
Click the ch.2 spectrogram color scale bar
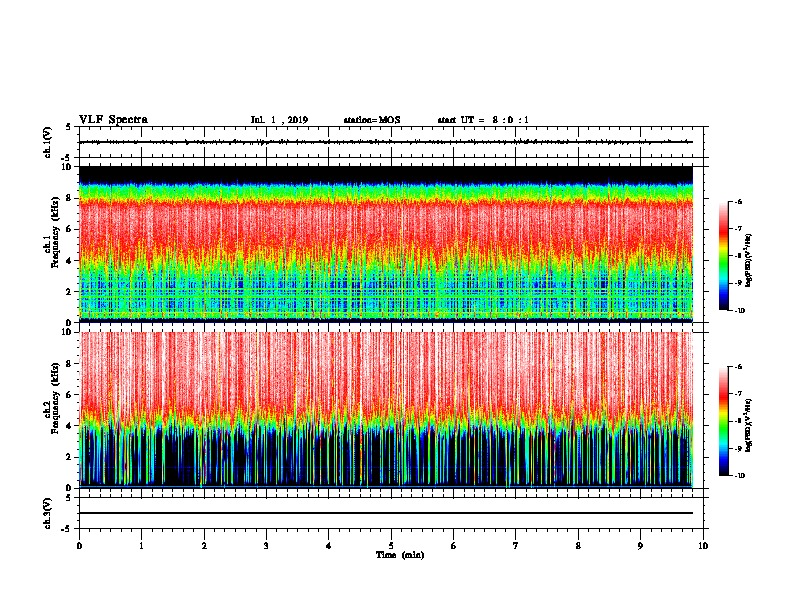(x=723, y=421)
